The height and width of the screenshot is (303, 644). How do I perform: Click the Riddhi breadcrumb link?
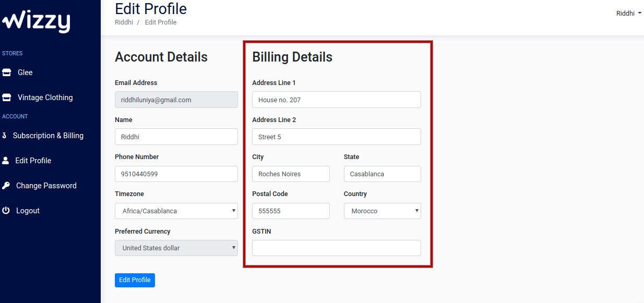pos(124,22)
